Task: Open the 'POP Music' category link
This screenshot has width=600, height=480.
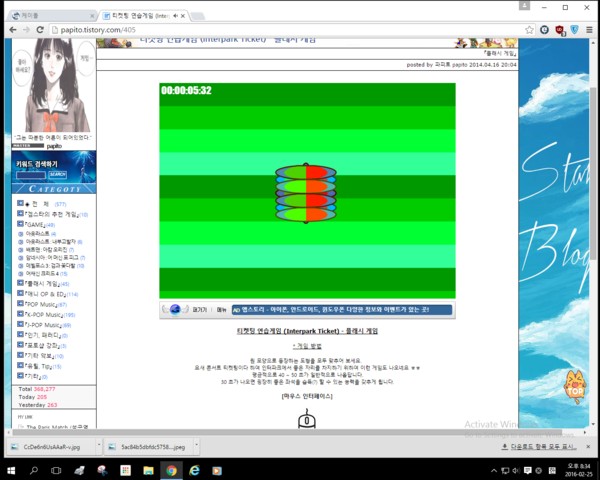Action: (x=44, y=304)
